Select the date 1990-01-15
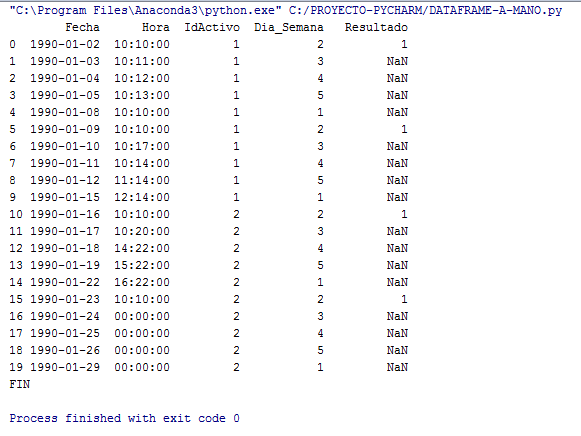Viewport: 581px width, 436px height. pyautogui.click(x=65, y=197)
